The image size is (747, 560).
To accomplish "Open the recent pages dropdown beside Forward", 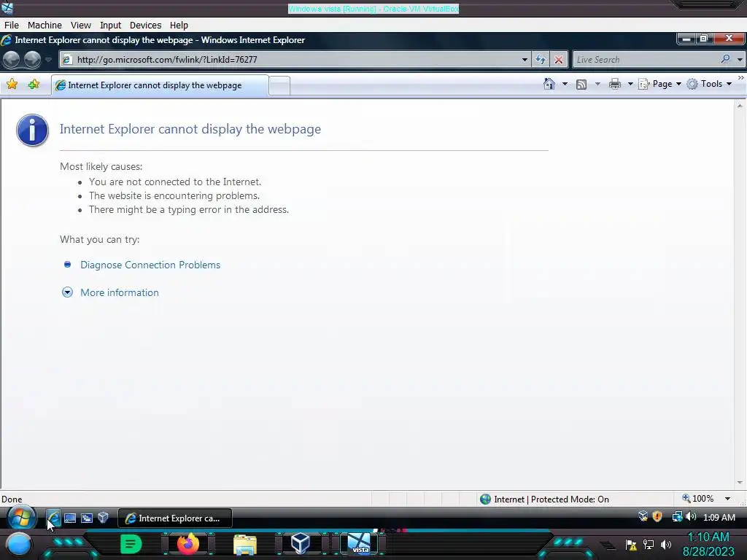I will 48,60.
